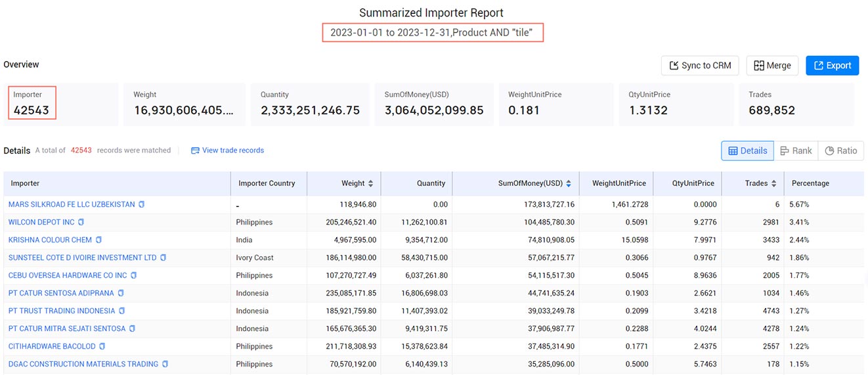This screenshot has width=868, height=375.
Task: Click Summarized Importer Report title
Action: tap(431, 12)
